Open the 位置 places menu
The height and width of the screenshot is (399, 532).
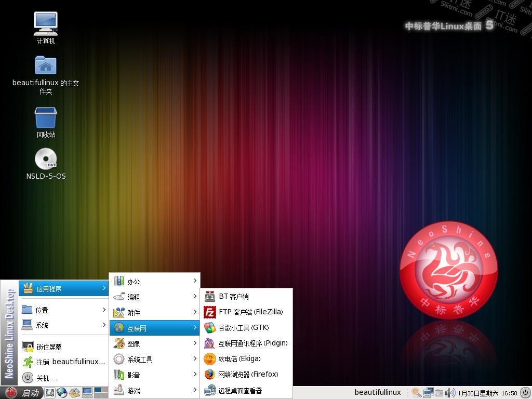pyautogui.click(x=64, y=310)
